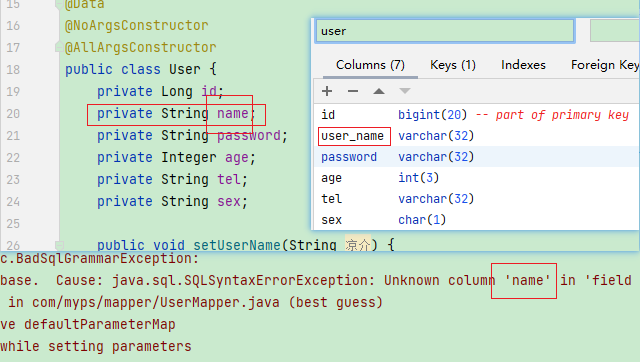Select the tel varchar(32) column row

pos(476,199)
